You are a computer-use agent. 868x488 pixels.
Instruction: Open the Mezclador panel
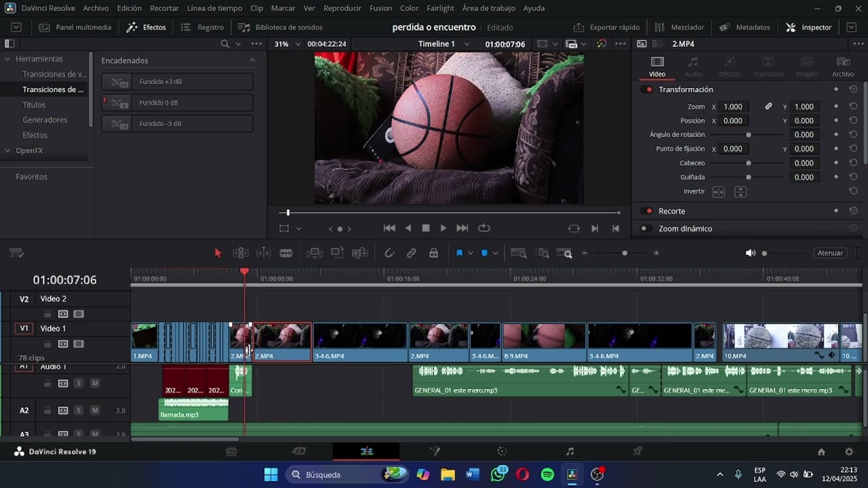coord(679,27)
